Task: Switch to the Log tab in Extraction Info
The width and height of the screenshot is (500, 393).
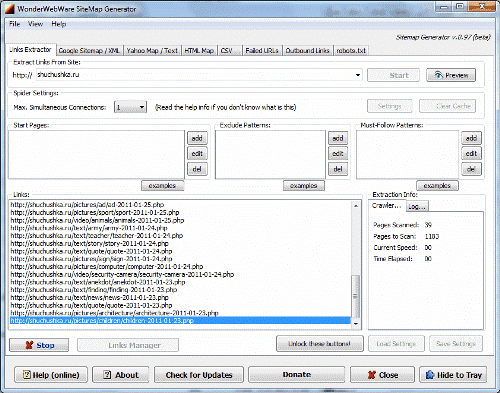Action: click(417, 206)
